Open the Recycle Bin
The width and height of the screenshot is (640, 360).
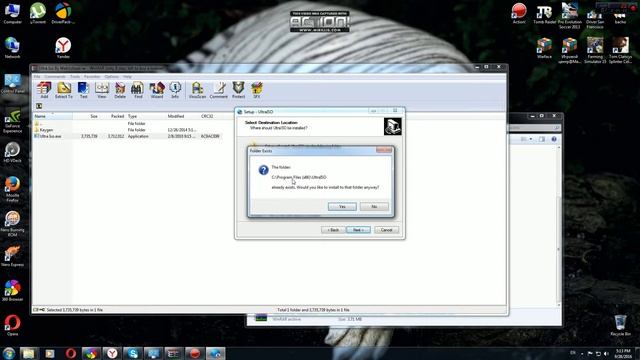click(x=620, y=325)
